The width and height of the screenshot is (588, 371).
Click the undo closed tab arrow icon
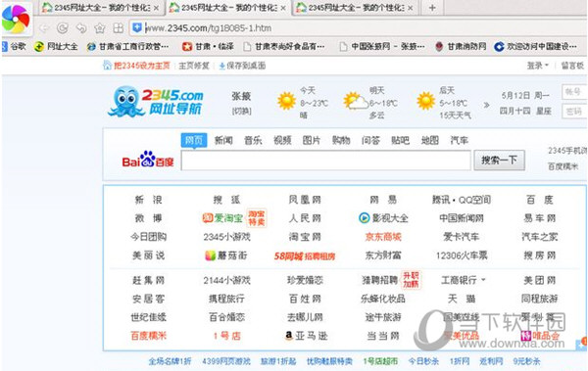point(81,28)
